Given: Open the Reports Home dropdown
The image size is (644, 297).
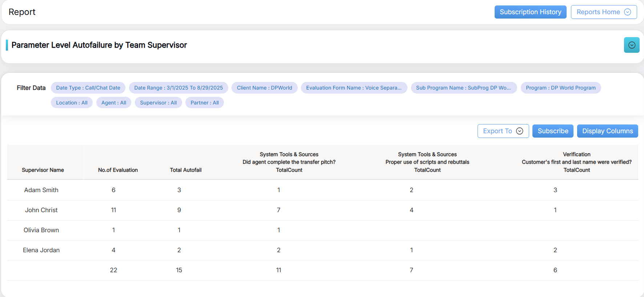Looking at the screenshot, I should [x=604, y=12].
